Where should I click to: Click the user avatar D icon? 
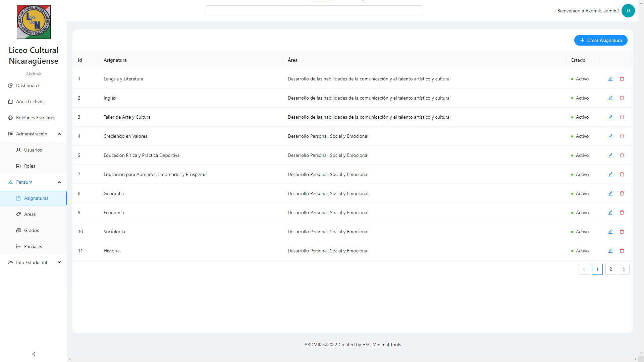(x=628, y=11)
